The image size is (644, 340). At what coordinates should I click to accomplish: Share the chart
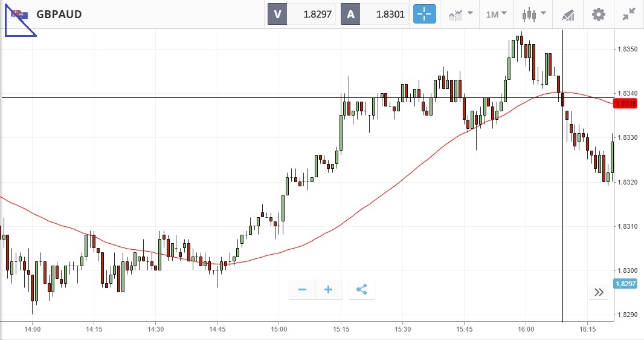pyautogui.click(x=361, y=290)
